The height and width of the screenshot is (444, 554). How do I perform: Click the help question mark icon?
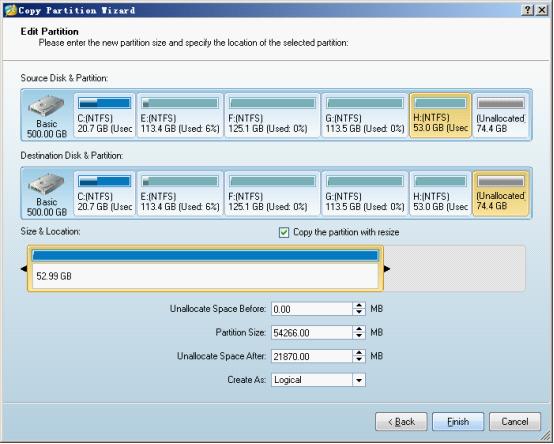click(x=527, y=10)
